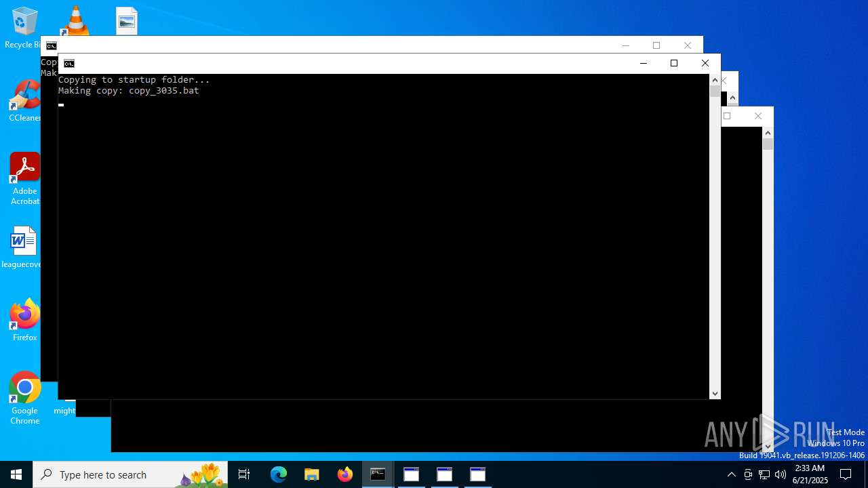Close the rightmost background console window

[x=758, y=116]
